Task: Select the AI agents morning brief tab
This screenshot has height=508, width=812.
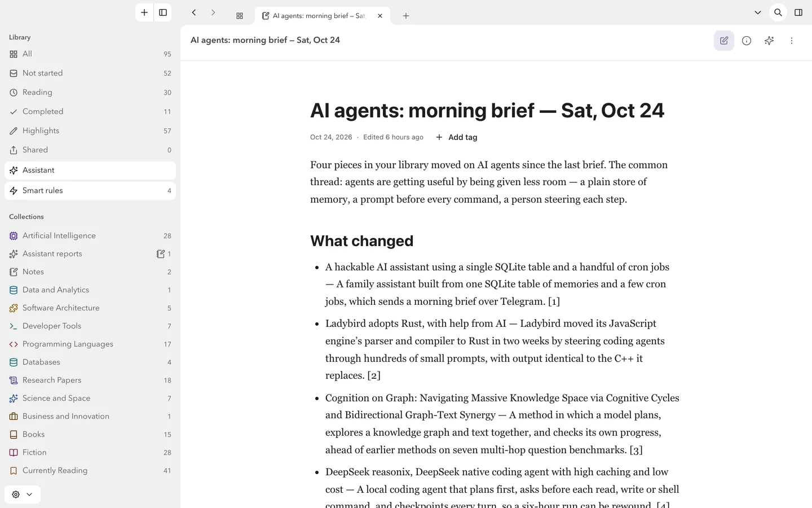Action: click(x=322, y=16)
